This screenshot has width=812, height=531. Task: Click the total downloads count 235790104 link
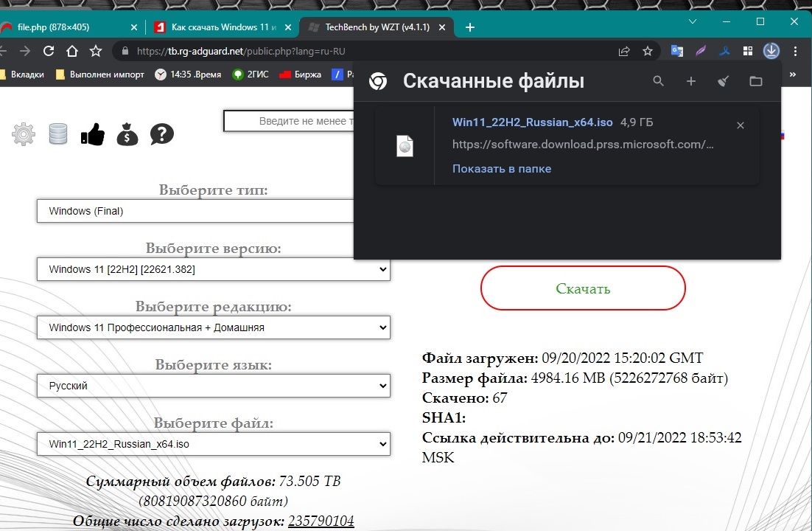pyautogui.click(x=321, y=521)
